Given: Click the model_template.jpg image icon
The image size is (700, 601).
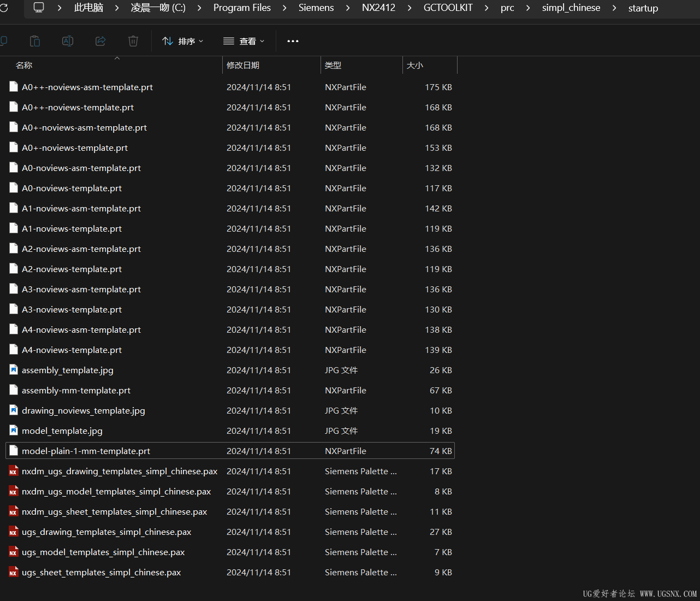Looking at the screenshot, I should 14,430.
